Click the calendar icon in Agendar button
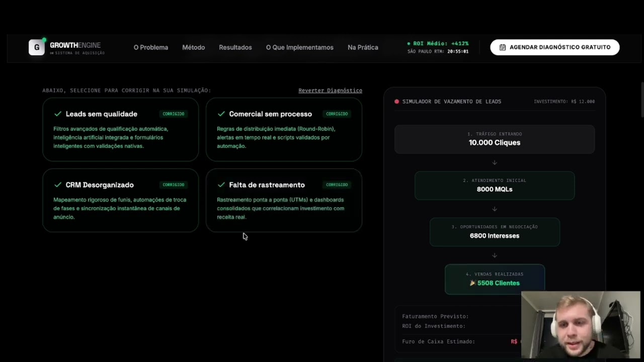Screen dimensions: 644x362 point(502,47)
